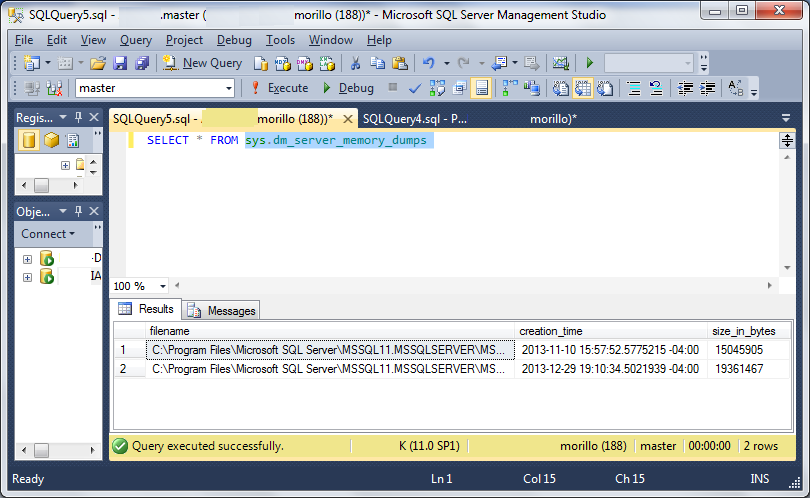
Task: Toggle Include Actual Execution Plan
Action: tap(509, 88)
